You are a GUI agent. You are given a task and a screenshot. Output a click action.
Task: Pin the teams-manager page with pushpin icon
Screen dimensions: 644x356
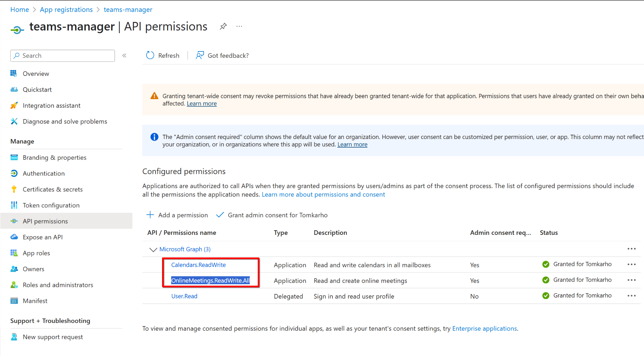coord(223,26)
